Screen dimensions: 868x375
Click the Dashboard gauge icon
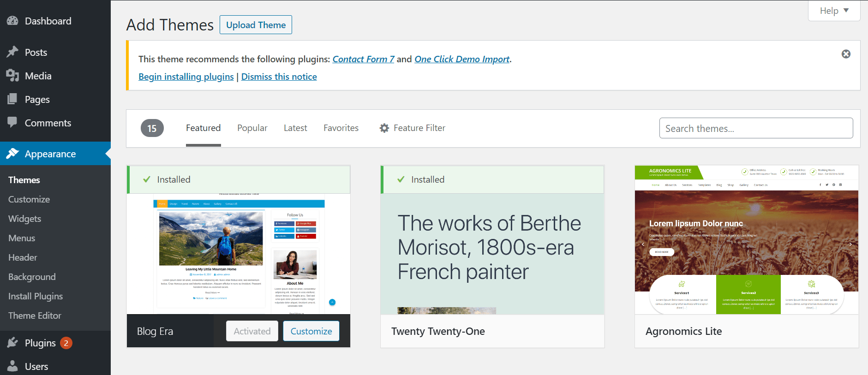(x=12, y=21)
